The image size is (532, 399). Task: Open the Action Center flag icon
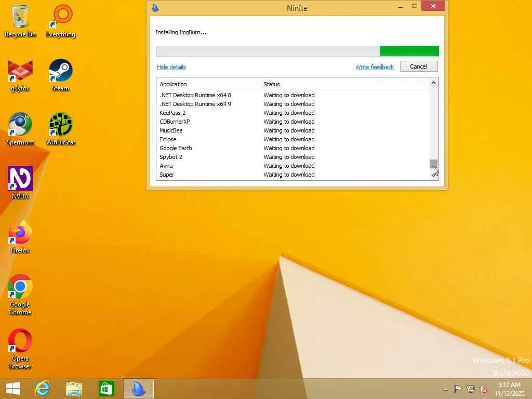[458, 389]
